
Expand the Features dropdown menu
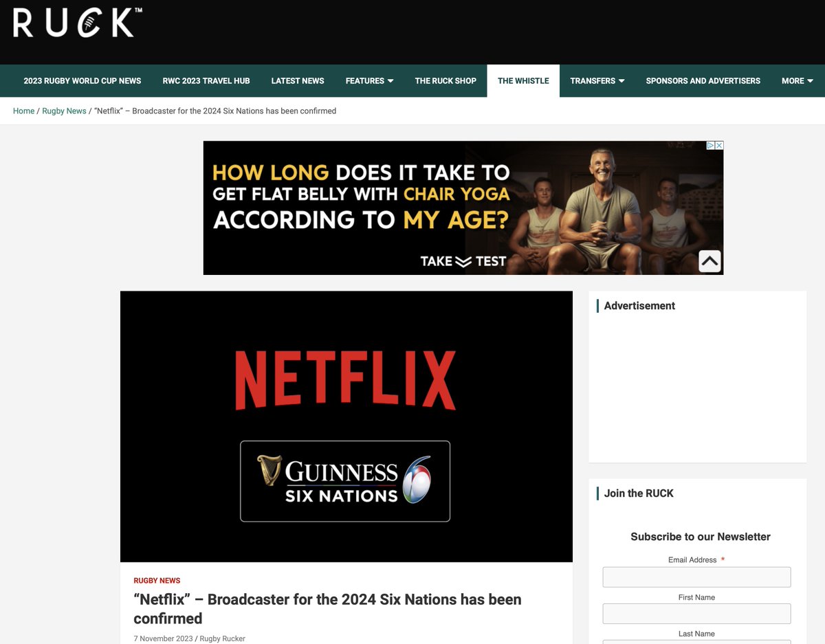point(369,81)
